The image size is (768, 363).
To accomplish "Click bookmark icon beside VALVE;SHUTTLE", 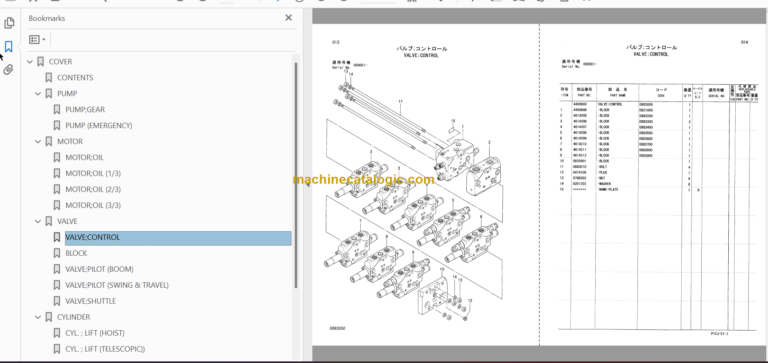I will tap(57, 301).
